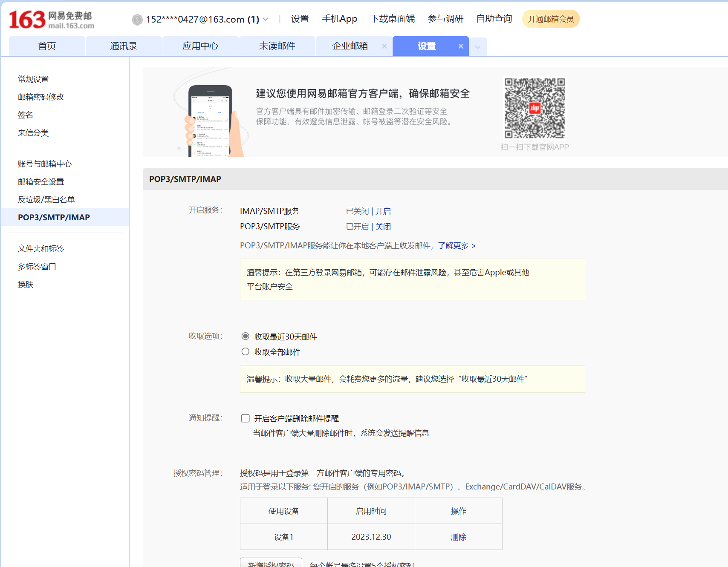Open 签名 settings
728x567 pixels.
(x=26, y=115)
